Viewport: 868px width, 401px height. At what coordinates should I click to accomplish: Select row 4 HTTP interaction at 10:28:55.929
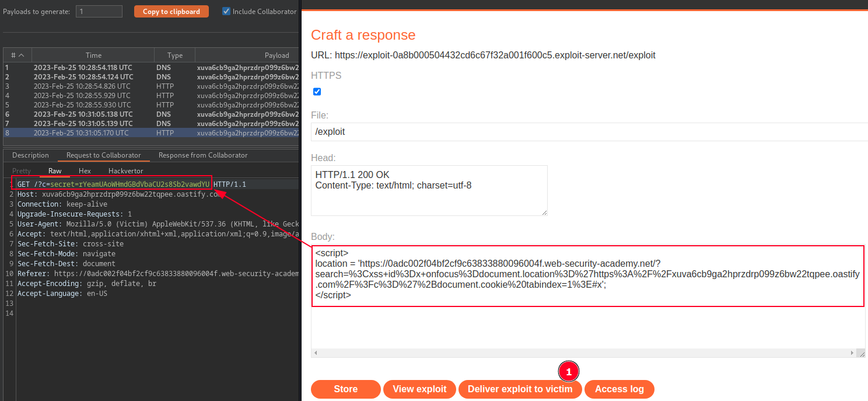click(151, 95)
